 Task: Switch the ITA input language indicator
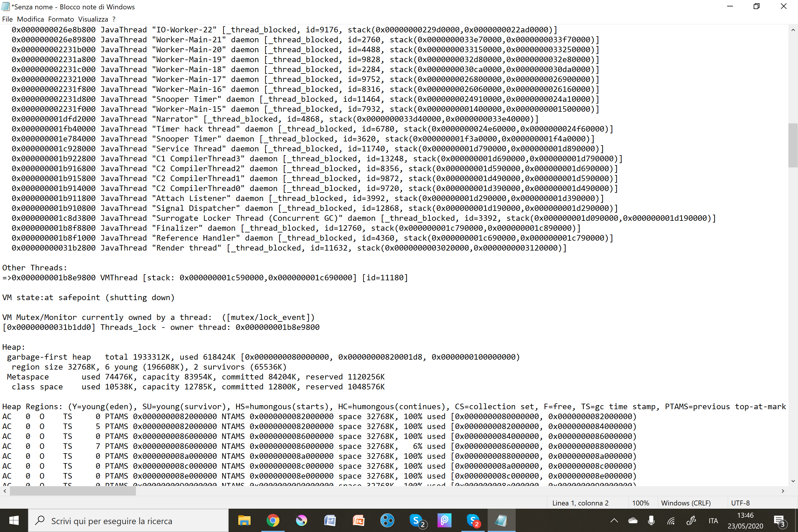[x=713, y=520]
